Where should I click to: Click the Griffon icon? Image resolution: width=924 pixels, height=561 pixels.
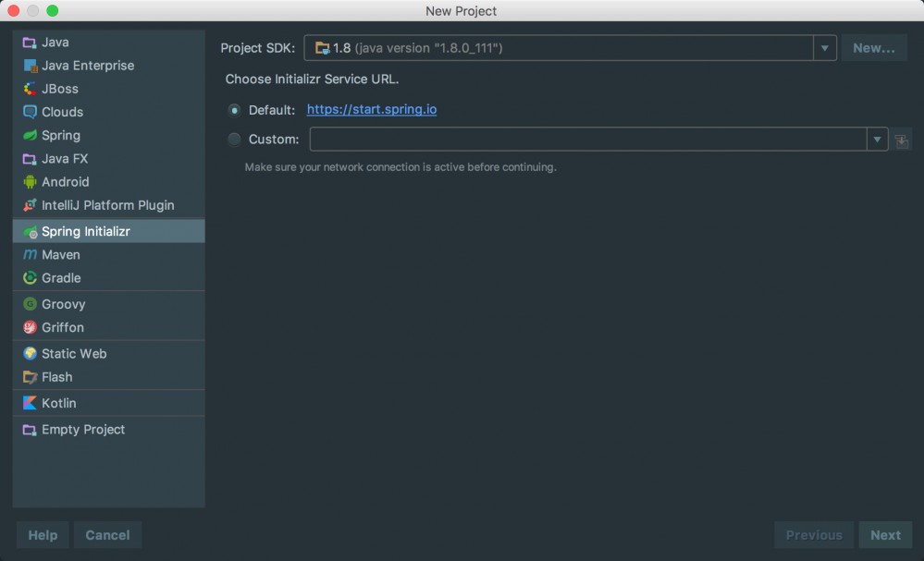click(30, 327)
